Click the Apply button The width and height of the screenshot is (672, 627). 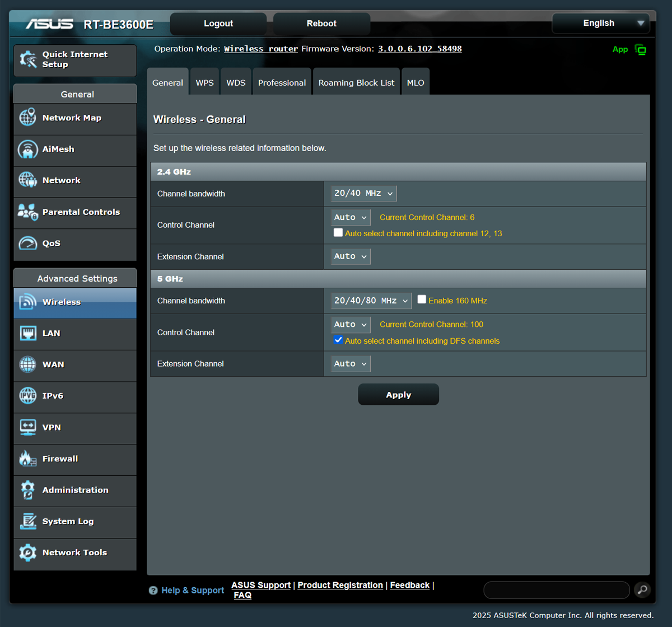(x=399, y=395)
